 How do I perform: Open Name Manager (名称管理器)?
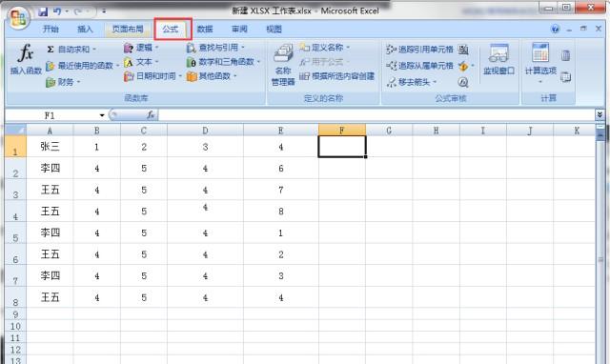tap(283, 65)
